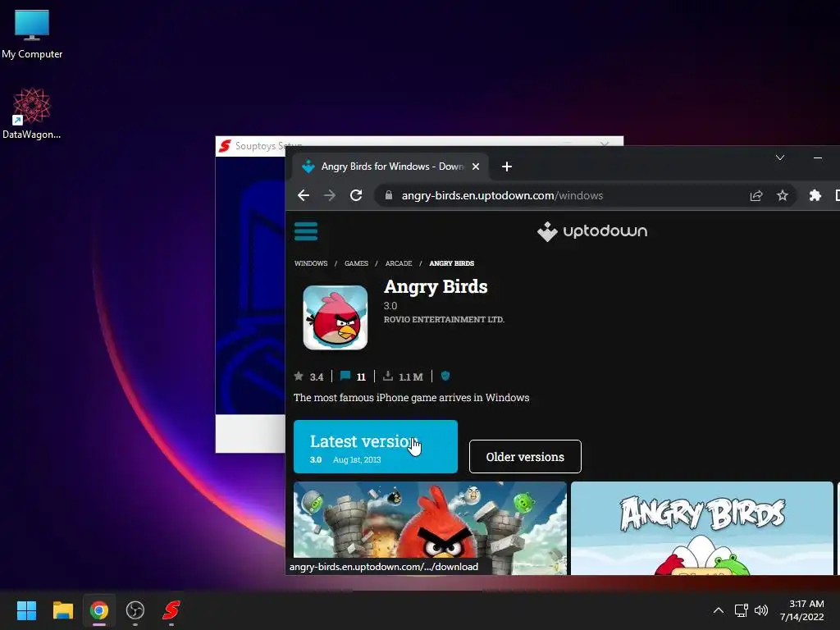Click the address bar padlock icon
The width and height of the screenshot is (840, 630).
click(x=388, y=195)
